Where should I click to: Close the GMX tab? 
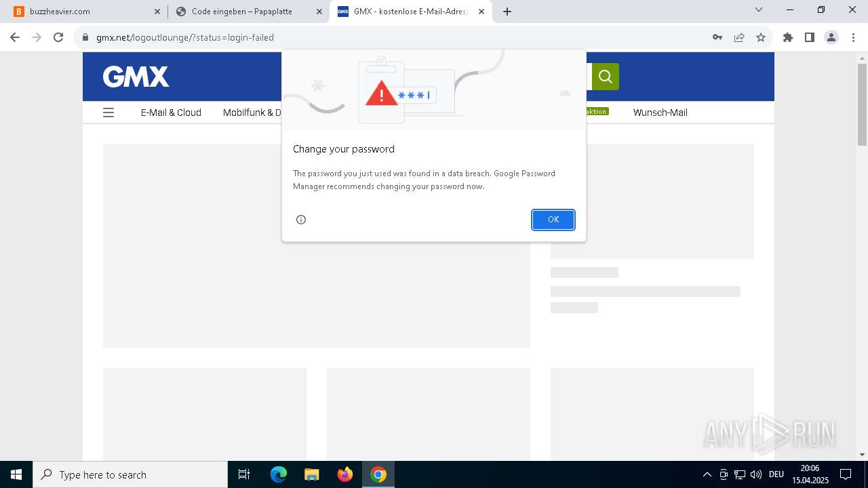click(x=481, y=12)
